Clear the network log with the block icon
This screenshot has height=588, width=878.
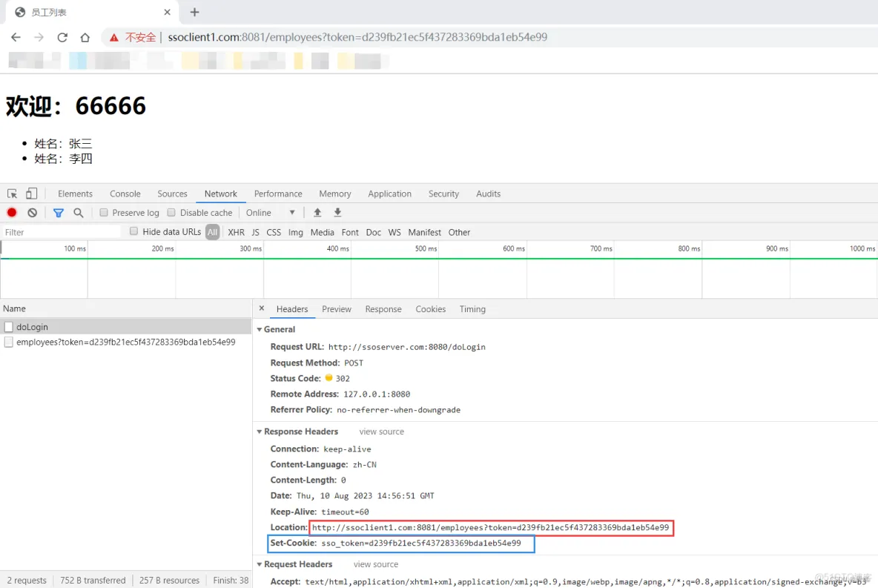click(x=30, y=213)
